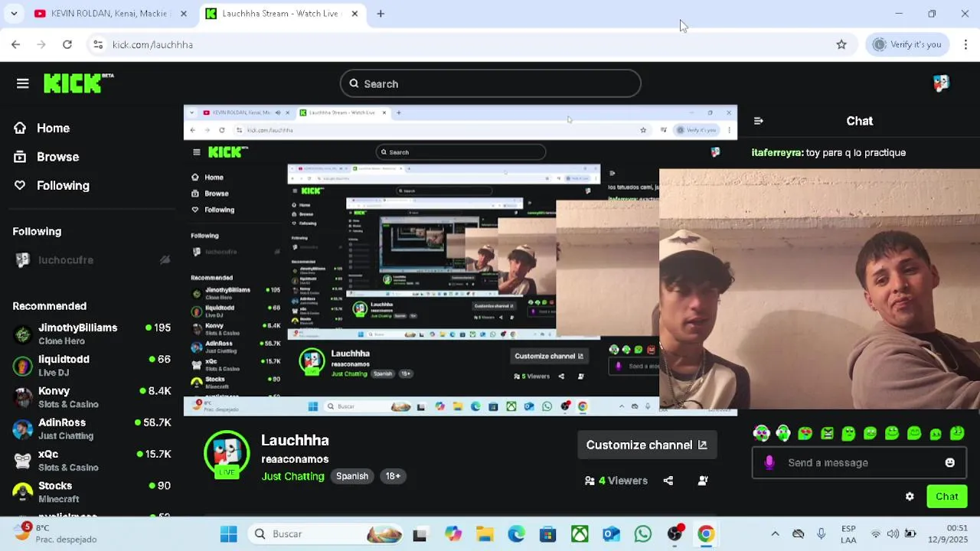980x551 pixels.
Task: Open Microsoft Edge from taskbar
Action: (516, 533)
